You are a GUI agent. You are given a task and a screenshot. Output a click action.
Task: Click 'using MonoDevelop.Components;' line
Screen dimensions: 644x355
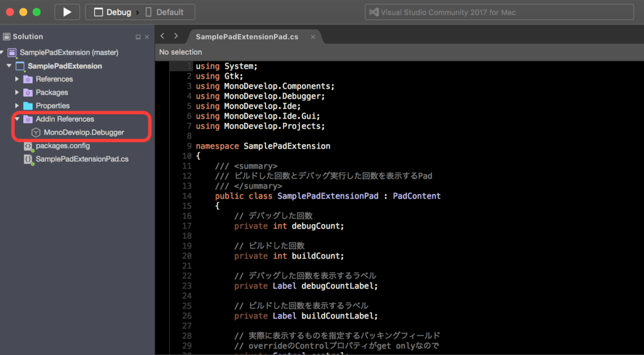click(265, 86)
